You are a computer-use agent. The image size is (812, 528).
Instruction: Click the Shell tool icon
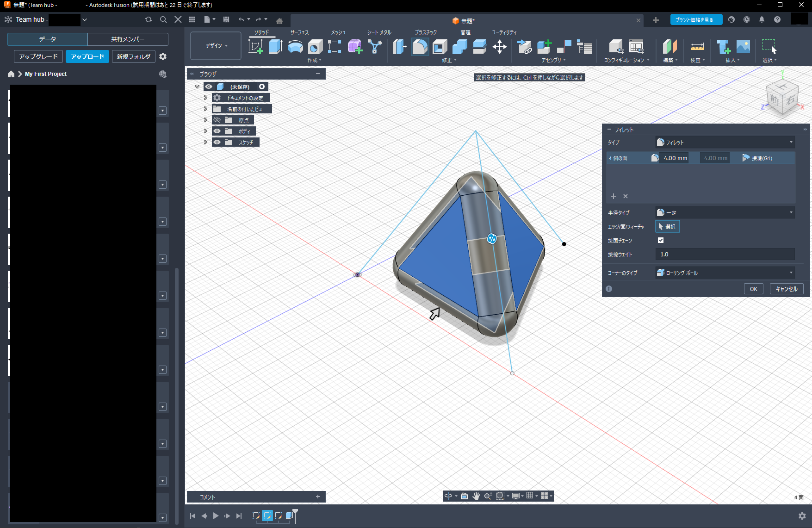pyautogui.click(x=440, y=47)
